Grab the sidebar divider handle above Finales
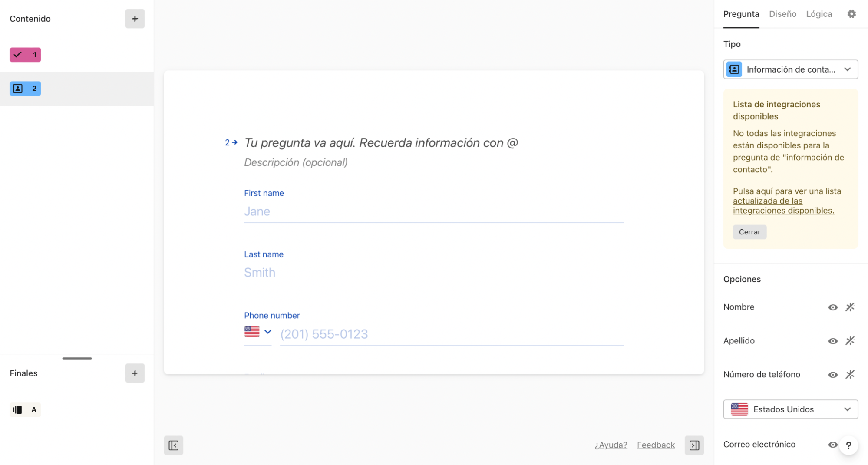 tap(77, 358)
